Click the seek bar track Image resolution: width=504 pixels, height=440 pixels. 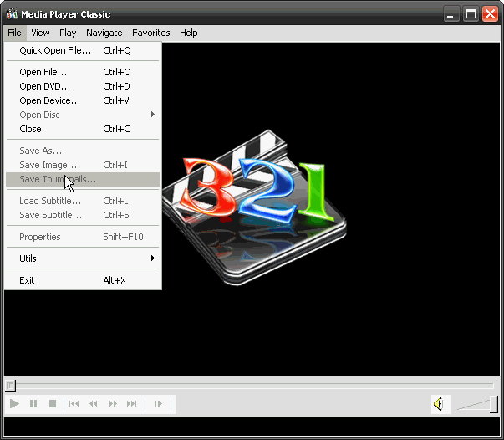point(254,386)
